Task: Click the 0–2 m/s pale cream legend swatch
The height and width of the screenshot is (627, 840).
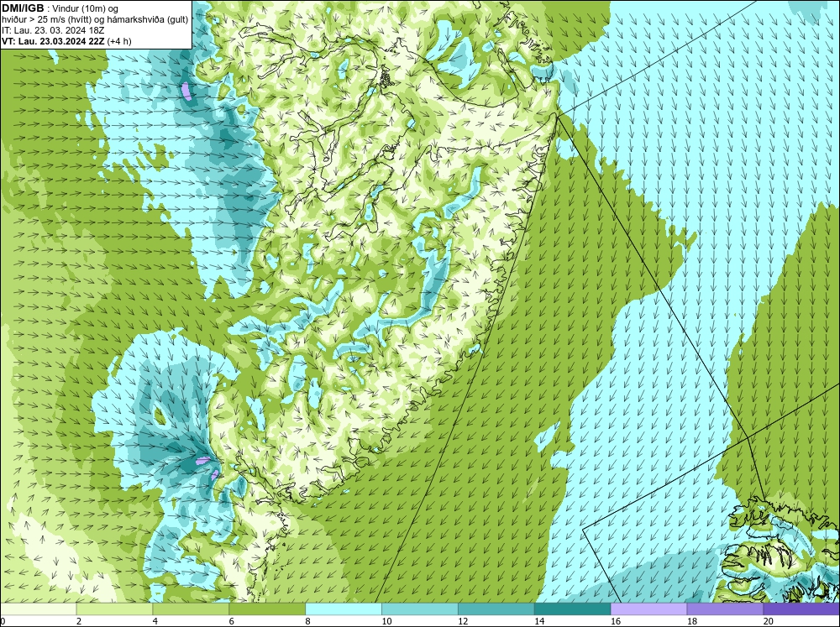Action: [x=38, y=609]
